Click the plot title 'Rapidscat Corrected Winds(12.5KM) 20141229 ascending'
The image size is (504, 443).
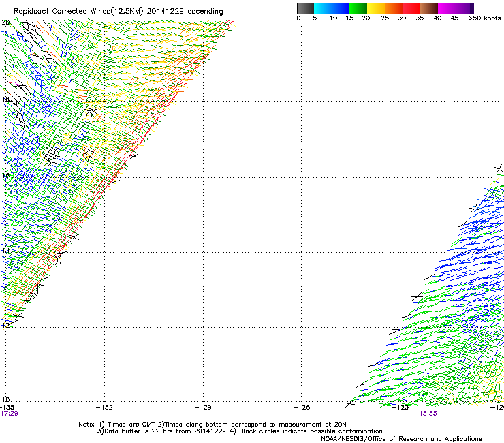pos(119,11)
